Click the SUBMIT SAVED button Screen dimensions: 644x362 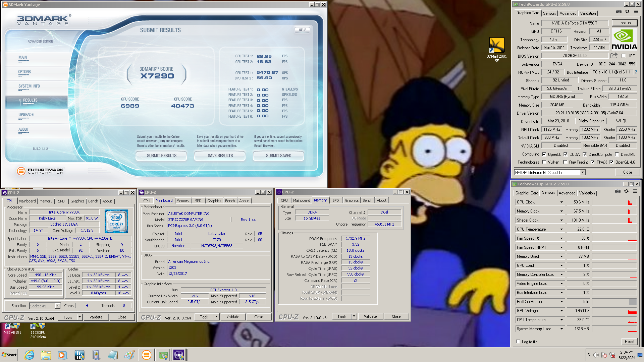tap(278, 156)
